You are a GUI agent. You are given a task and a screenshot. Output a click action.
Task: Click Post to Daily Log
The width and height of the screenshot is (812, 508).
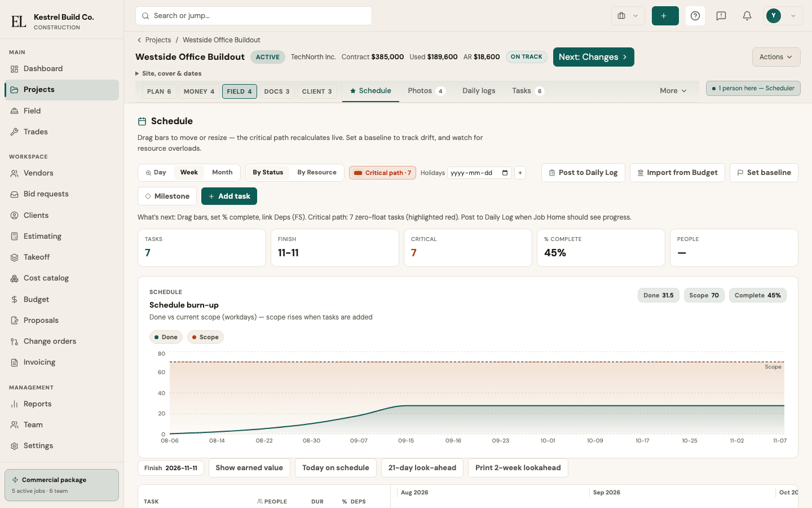pos(583,173)
